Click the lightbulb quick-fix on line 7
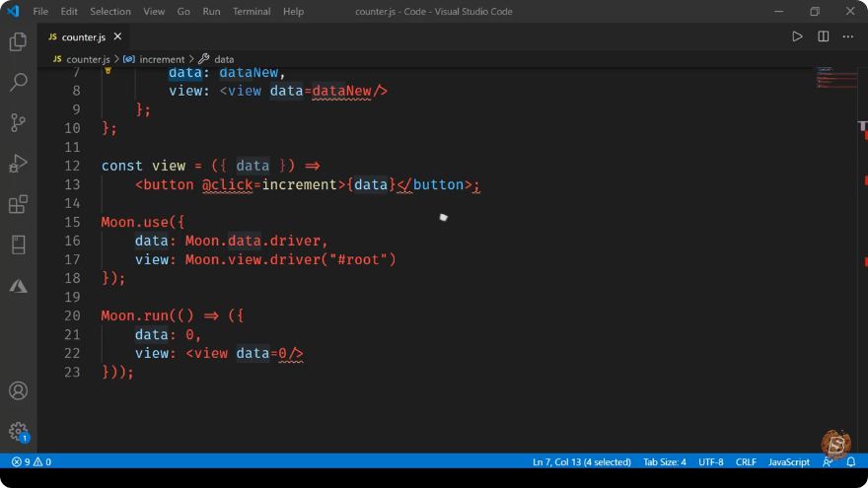Image resolution: width=868 pixels, height=488 pixels. coord(108,71)
